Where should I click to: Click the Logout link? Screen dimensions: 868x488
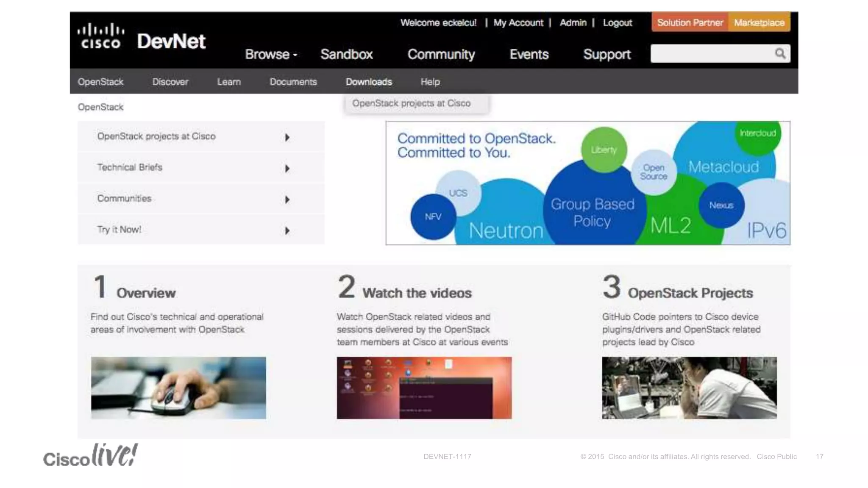click(617, 22)
